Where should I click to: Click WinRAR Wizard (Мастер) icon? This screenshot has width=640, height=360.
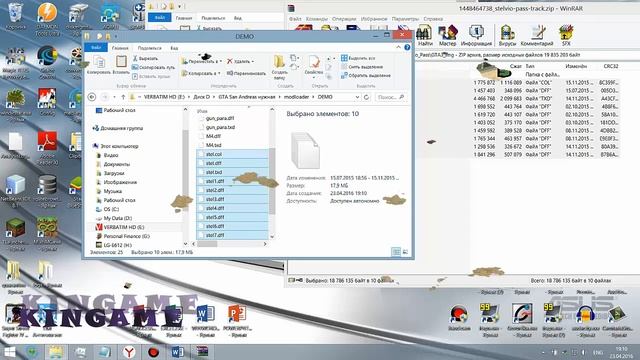point(447,36)
